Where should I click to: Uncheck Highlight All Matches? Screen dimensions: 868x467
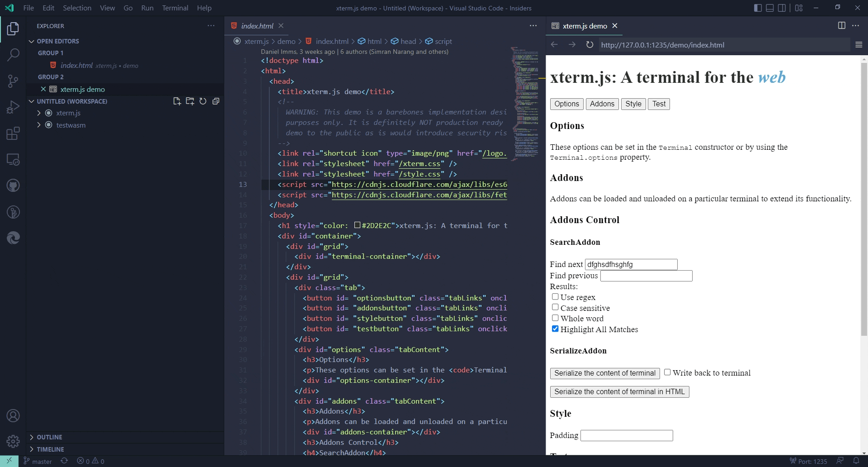[x=555, y=329]
